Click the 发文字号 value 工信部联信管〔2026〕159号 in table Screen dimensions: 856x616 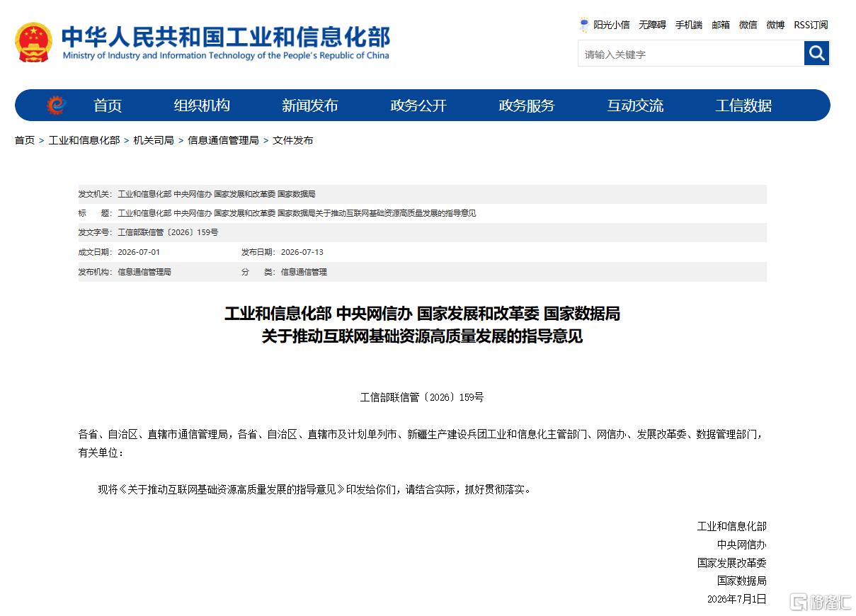[168, 232]
